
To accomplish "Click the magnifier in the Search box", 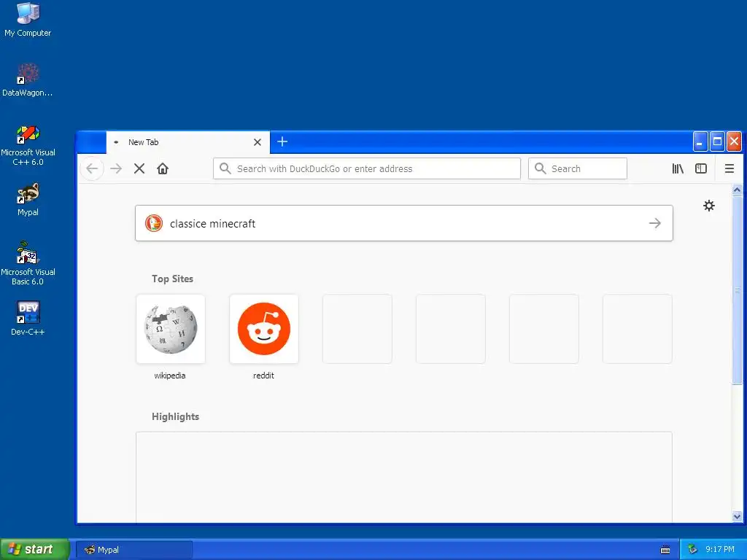I will pyautogui.click(x=540, y=168).
